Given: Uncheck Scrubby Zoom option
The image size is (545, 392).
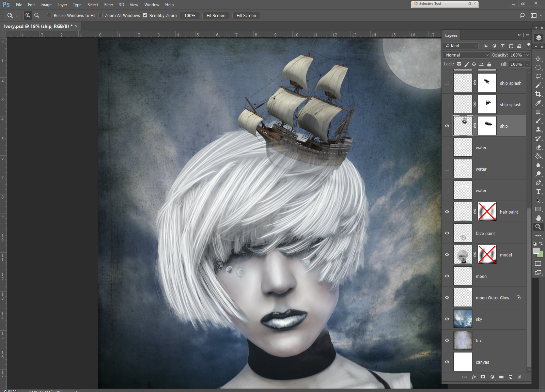Looking at the screenshot, I should (145, 15).
